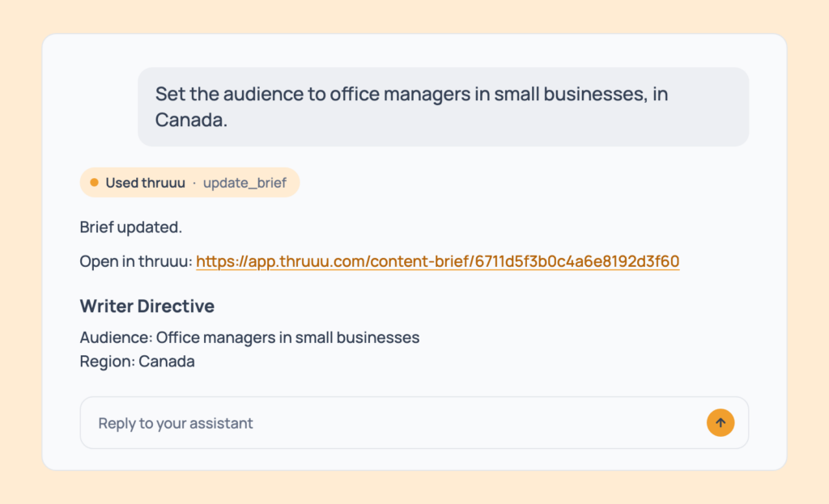Select the user message about office managers
Image resolution: width=829 pixels, height=504 pixels.
[x=443, y=107]
